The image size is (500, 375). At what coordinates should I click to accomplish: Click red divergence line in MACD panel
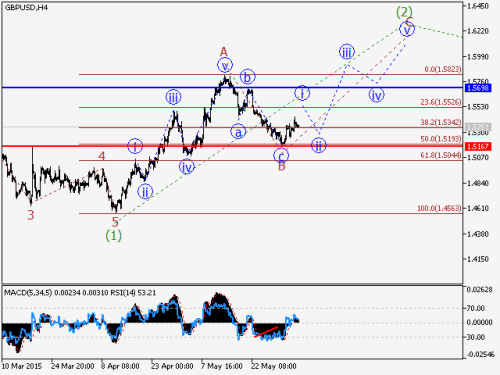coord(266,332)
